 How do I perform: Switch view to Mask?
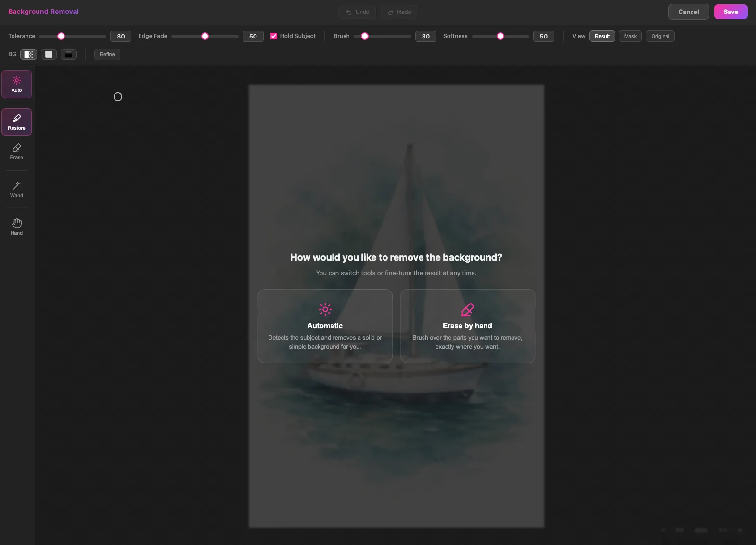pyautogui.click(x=630, y=36)
